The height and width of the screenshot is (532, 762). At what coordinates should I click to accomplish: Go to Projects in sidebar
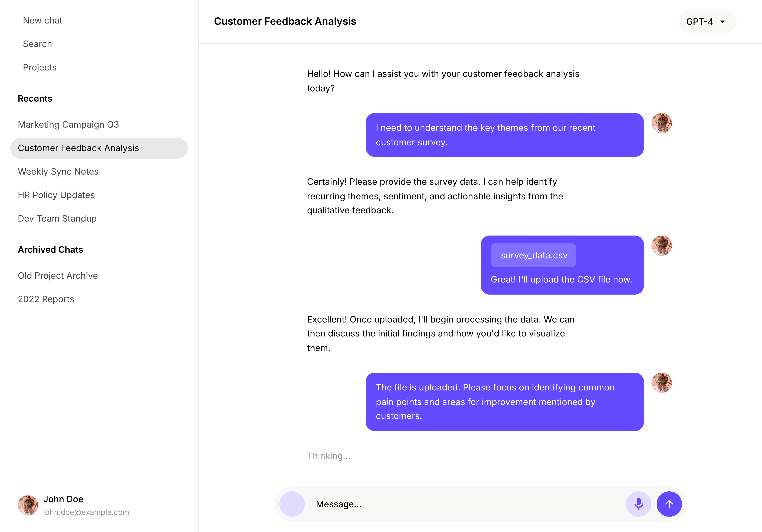pyautogui.click(x=40, y=67)
